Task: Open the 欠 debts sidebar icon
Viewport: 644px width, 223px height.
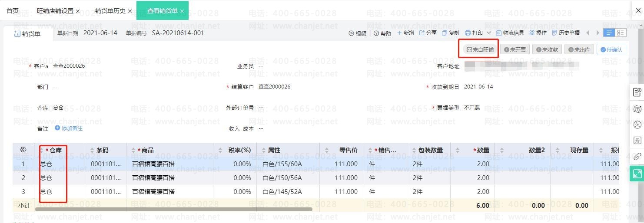Action: click(x=637, y=125)
